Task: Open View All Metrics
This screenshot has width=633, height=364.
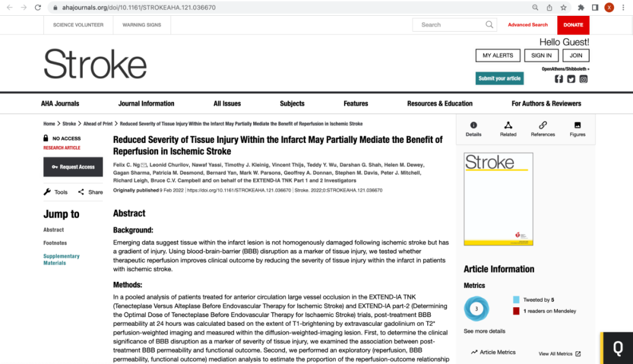Action: 560,353
